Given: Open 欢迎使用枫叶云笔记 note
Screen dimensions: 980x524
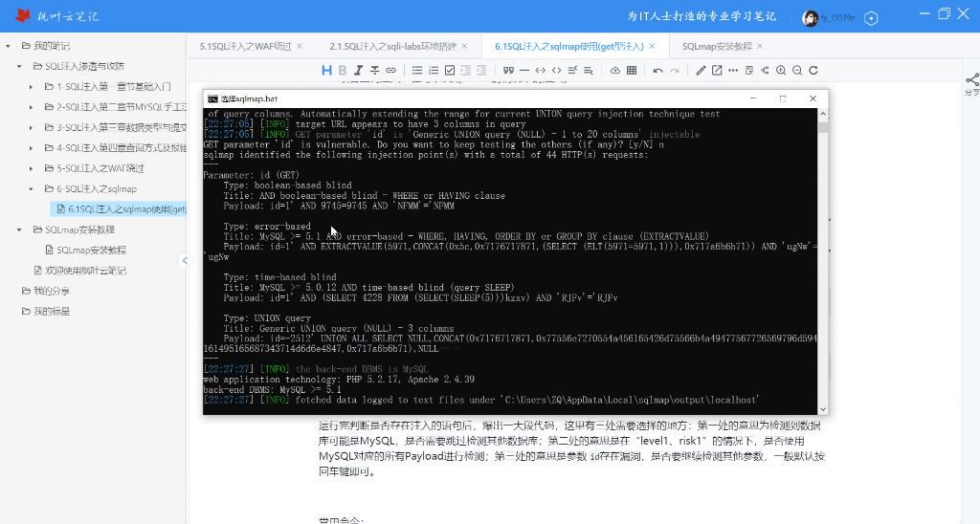Looking at the screenshot, I should [x=80, y=271].
